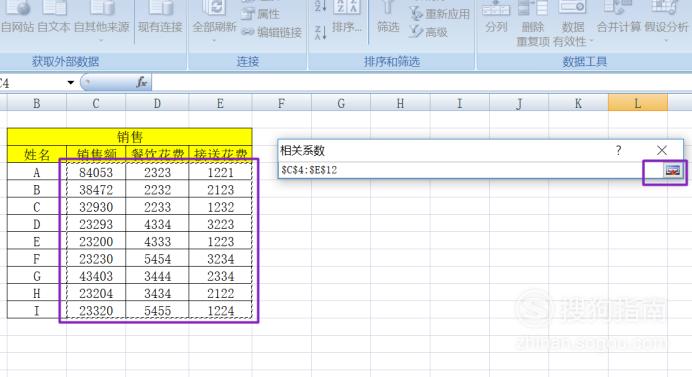The image size is (692, 377).
Task: Close the 相关系数 range dialog
Action: pos(662,150)
